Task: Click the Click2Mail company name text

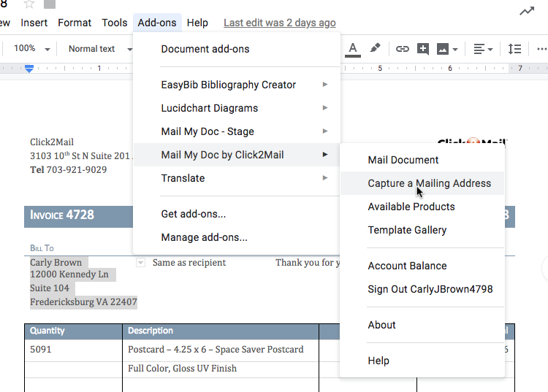Action: (x=52, y=142)
